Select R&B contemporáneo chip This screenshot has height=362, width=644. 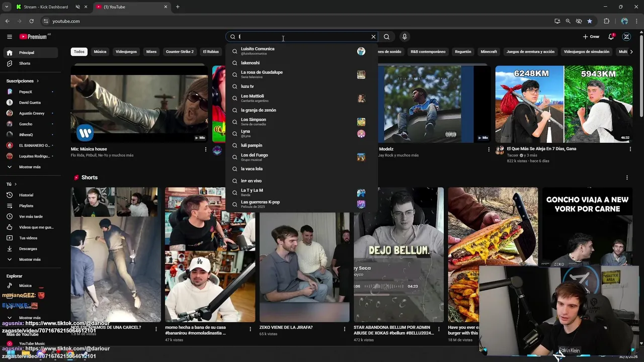pos(428,52)
